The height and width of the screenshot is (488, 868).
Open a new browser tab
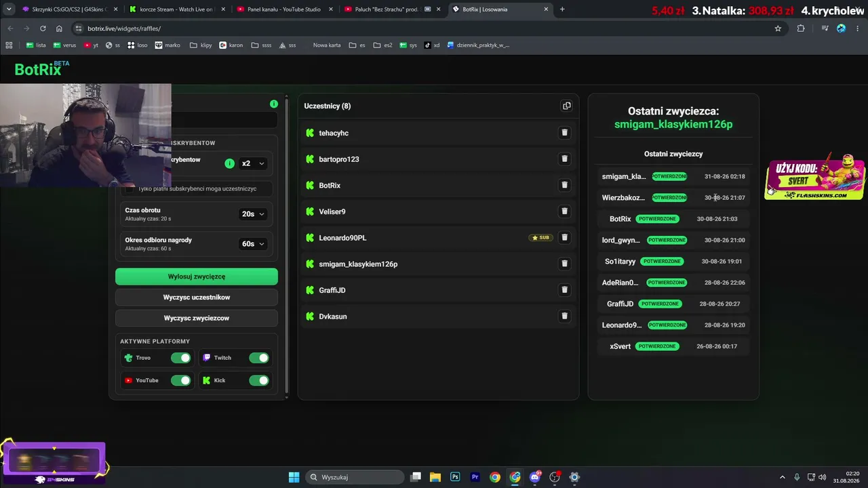[562, 9]
